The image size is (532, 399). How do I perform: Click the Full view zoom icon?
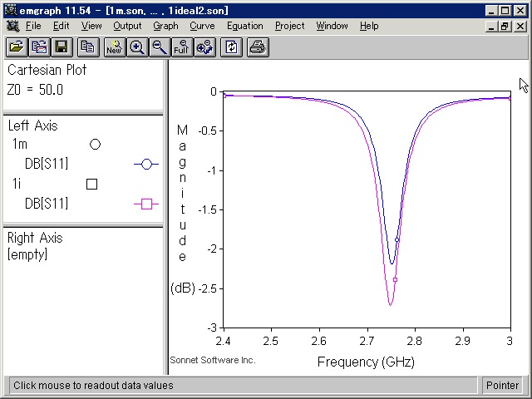point(182,47)
